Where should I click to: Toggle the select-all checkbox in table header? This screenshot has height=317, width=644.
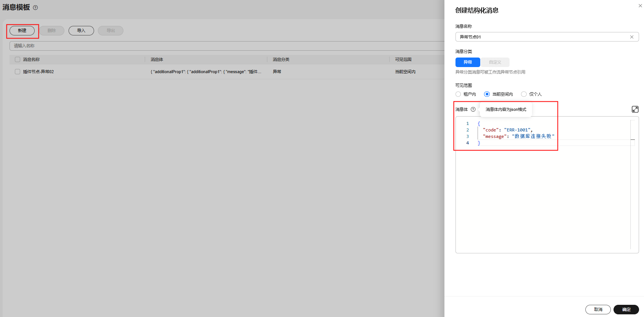[x=18, y=59]
